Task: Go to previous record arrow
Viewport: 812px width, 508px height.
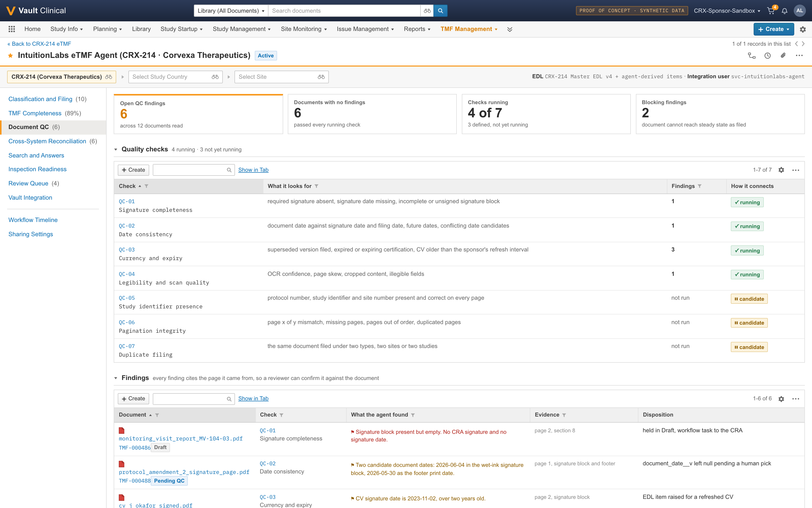Action: [x=796, y=44]
